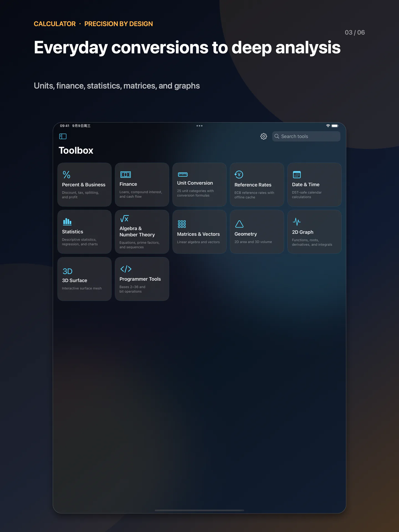Open the three-dot multitasking menu
Image resolution: width=399 pixels, height=532 pixels.
[x=199, y=126]
